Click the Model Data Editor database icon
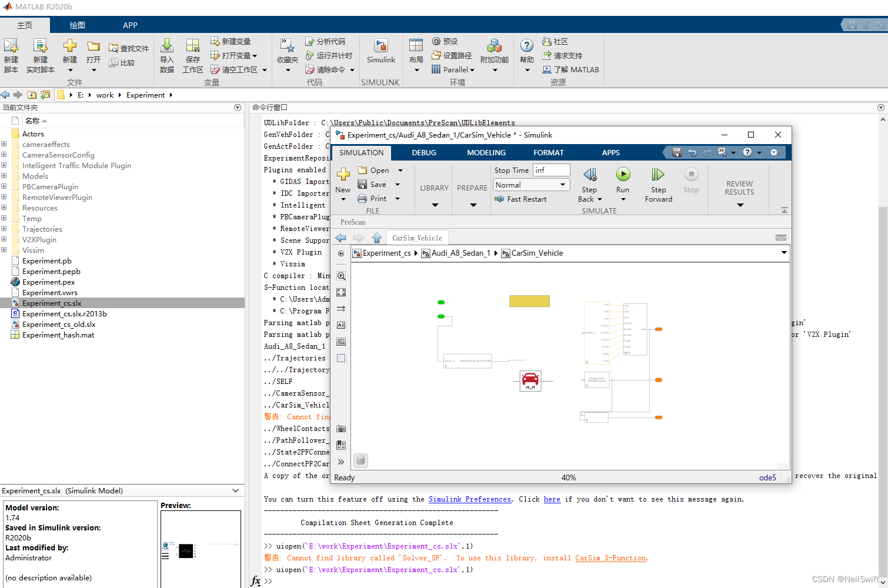Viewport: 888px width, 588px height. click(x=361, y=460)
